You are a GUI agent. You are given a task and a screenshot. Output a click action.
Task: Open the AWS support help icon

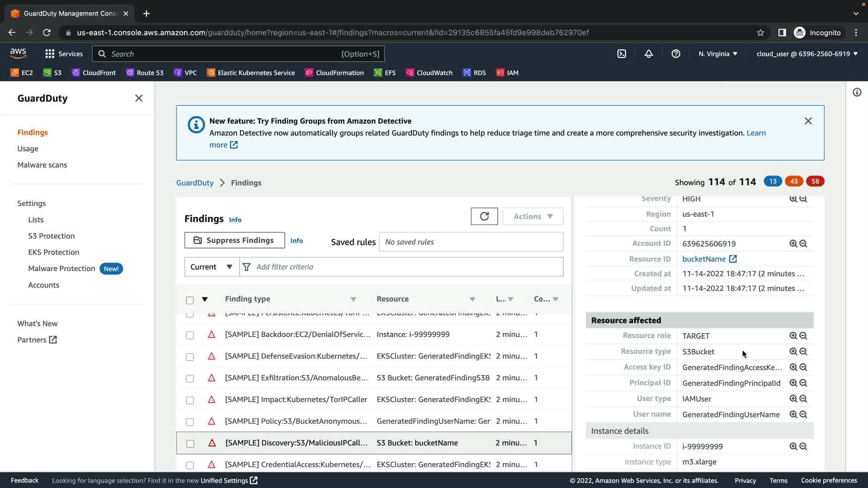coord(675,54)
